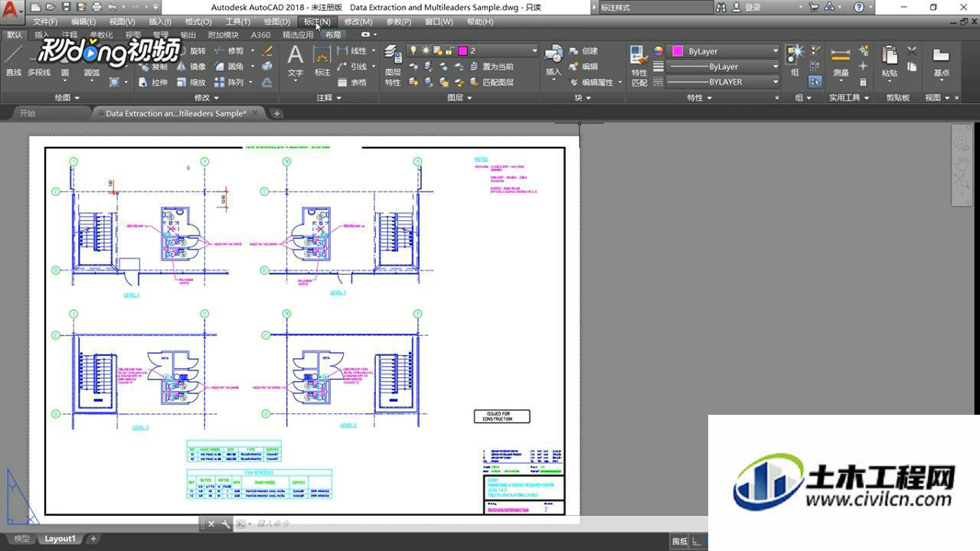Open the 标注(N) menu

pyautogui.click(x=317, y=21)
